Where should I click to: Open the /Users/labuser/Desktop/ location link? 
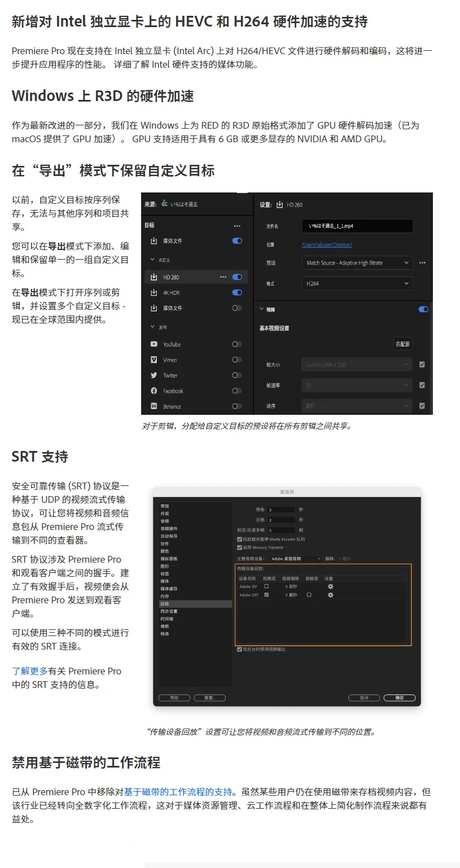pyautogui.click(x=327, y=245)
